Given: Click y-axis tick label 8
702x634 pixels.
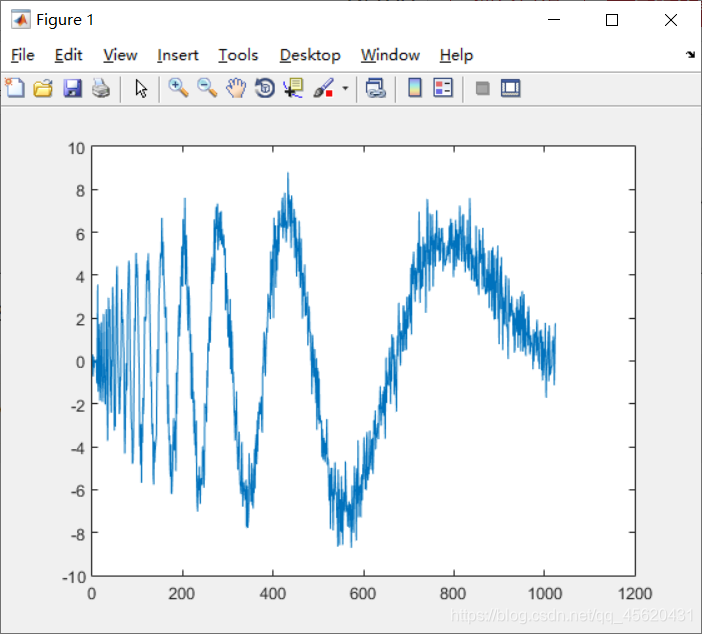Looking at the screenshot, I should point(80,191).
